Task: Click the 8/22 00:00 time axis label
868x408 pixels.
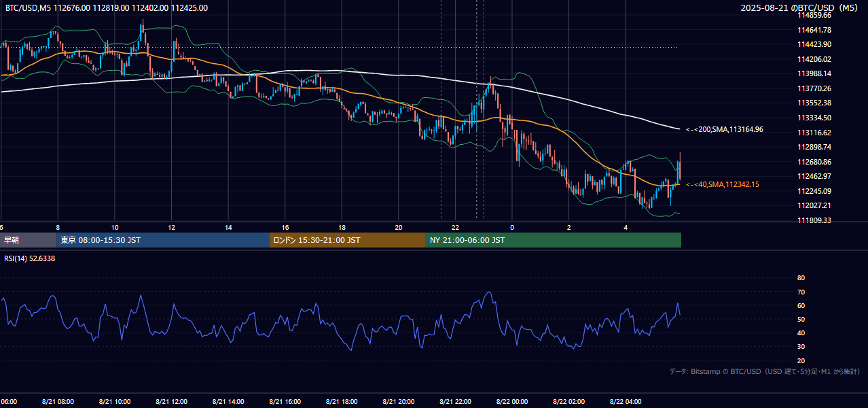Action: [513, 401]
